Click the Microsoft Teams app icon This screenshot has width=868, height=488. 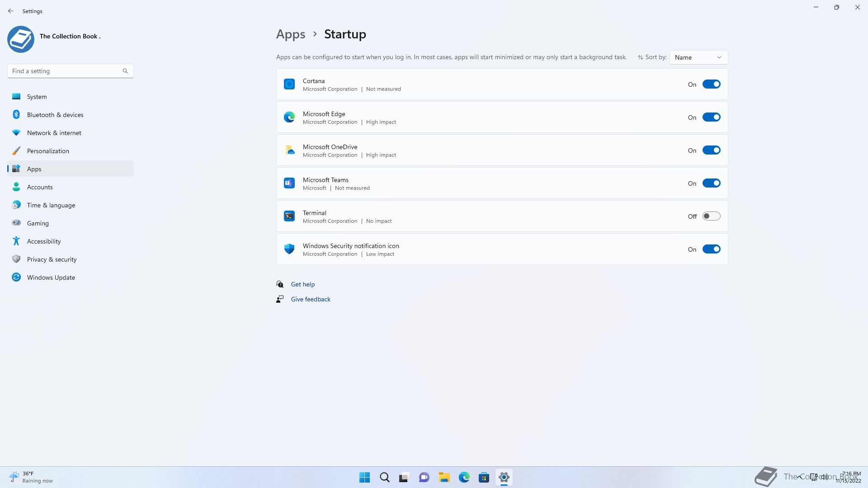pyautogui.click(x=289, y=183)
